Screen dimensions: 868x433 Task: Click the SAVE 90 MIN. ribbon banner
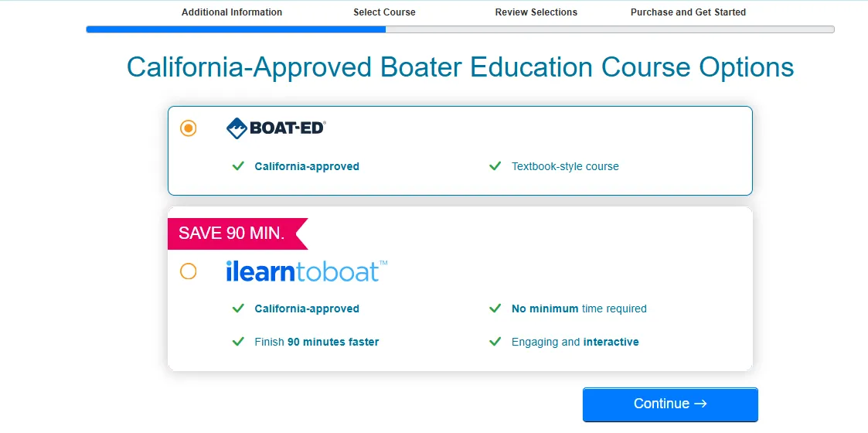[x=233, y=234]
